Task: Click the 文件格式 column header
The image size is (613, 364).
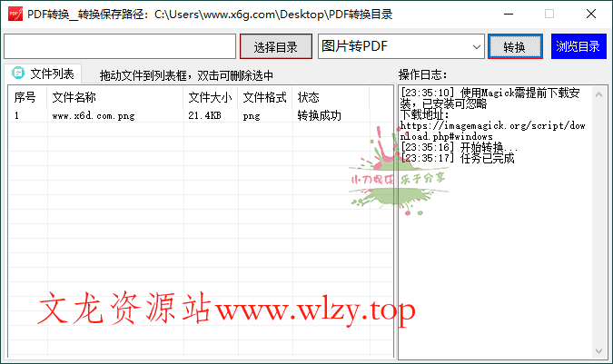Action: point(264,97)
